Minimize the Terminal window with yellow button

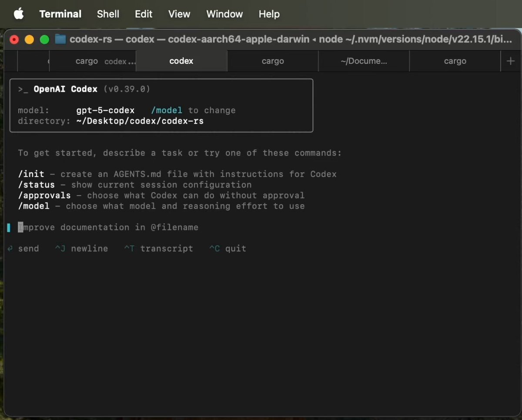pyautogui.click(x=29, y=40)
